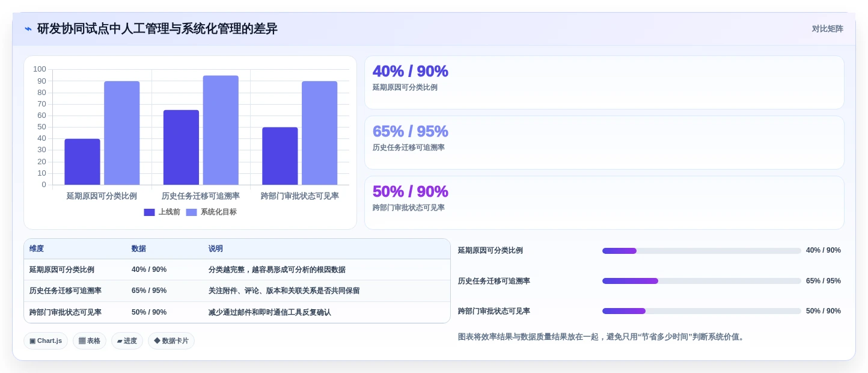The height and width of the screenshot is (373, 868).
Task: Select the 50% / 90% data card
Action: click(604, 203)
